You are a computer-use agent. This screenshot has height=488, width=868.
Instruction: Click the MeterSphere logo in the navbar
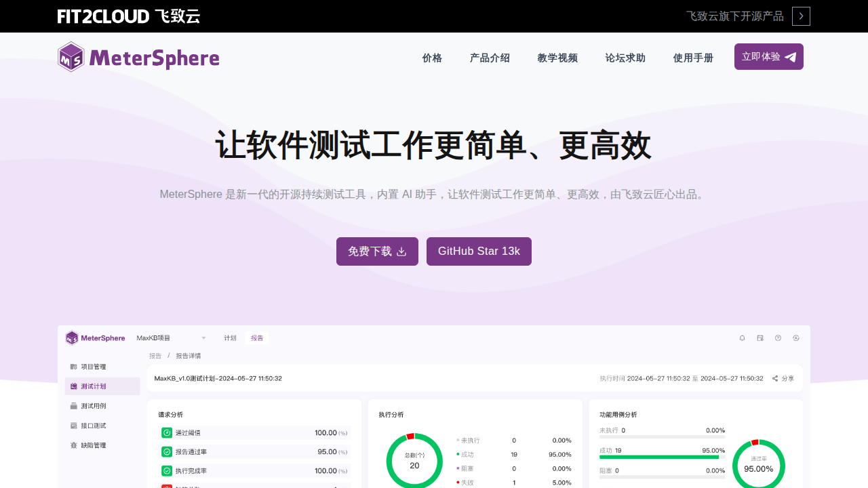pos(138,57)
